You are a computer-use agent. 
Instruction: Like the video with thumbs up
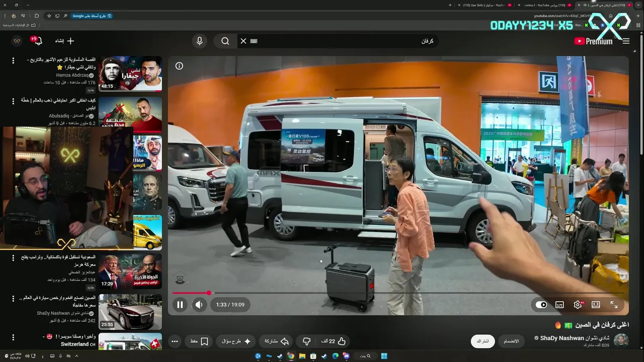(x=334, y=341)
